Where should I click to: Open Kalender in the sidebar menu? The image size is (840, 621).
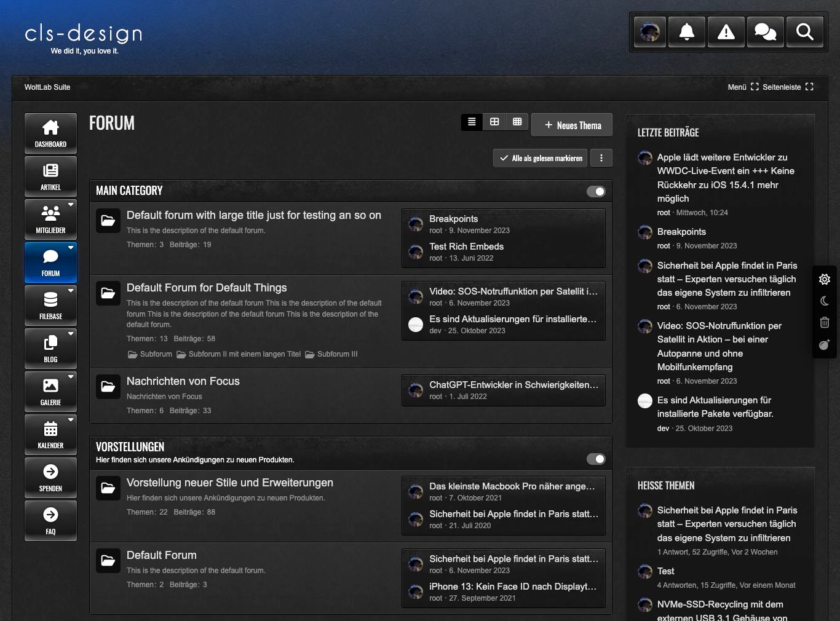(50, 434)
